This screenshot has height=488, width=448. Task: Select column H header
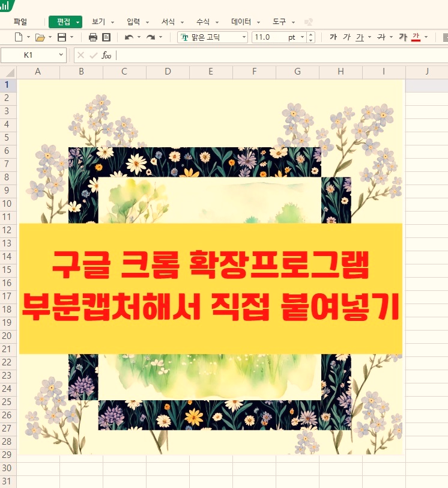341,72
